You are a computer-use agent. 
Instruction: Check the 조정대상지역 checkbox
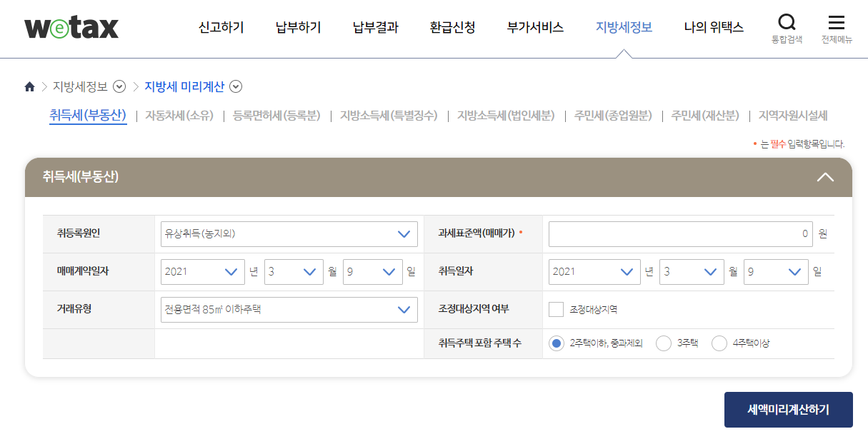click(x=557, y=309)
